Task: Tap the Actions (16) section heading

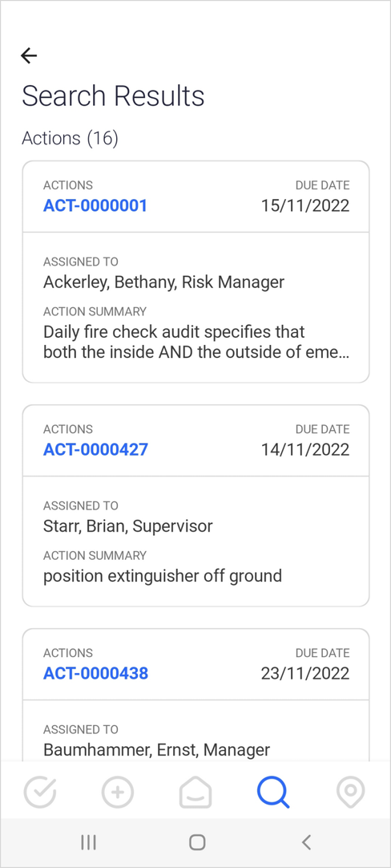Action: click(x=71, y=139)
